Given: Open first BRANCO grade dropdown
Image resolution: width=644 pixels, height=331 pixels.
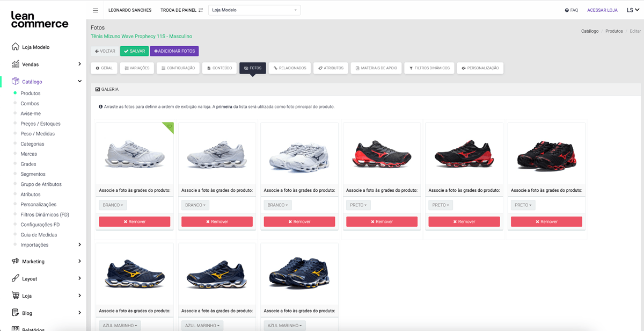Looking at the screenshot, I should click(113, 205).
